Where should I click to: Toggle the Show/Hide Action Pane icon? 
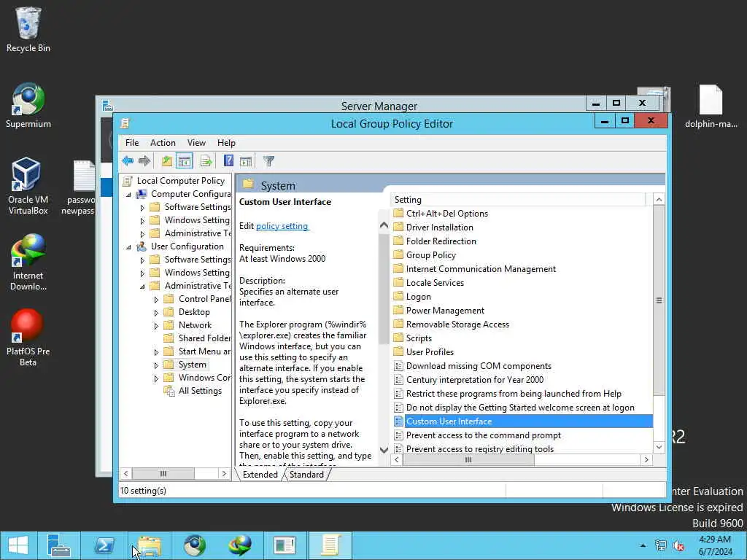tap(246, 161)
